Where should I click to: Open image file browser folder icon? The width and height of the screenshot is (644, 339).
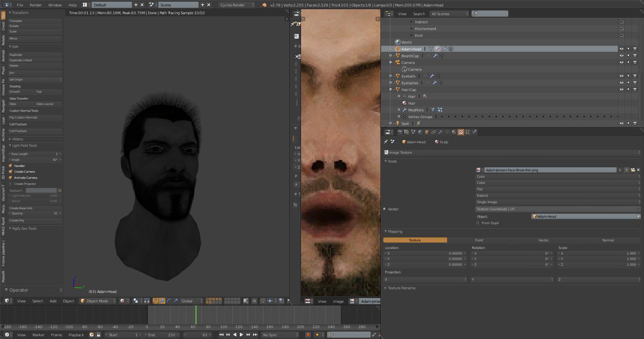click(632, 170)
